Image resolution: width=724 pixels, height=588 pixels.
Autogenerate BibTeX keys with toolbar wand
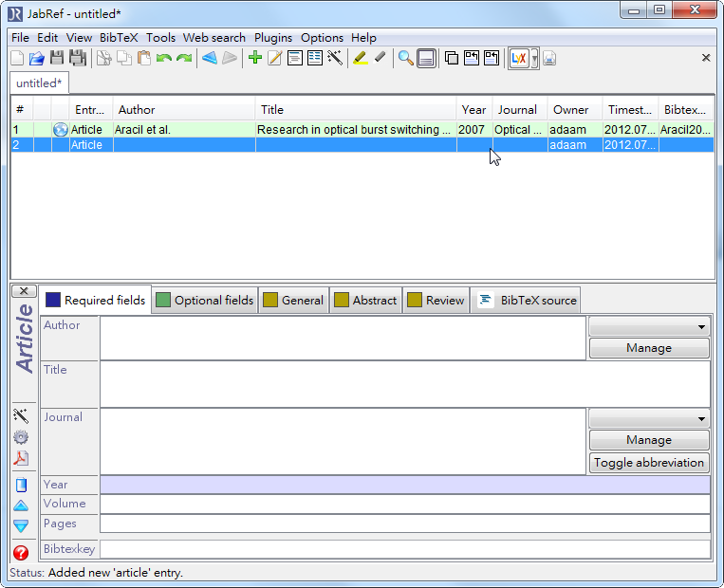(335, 58)
